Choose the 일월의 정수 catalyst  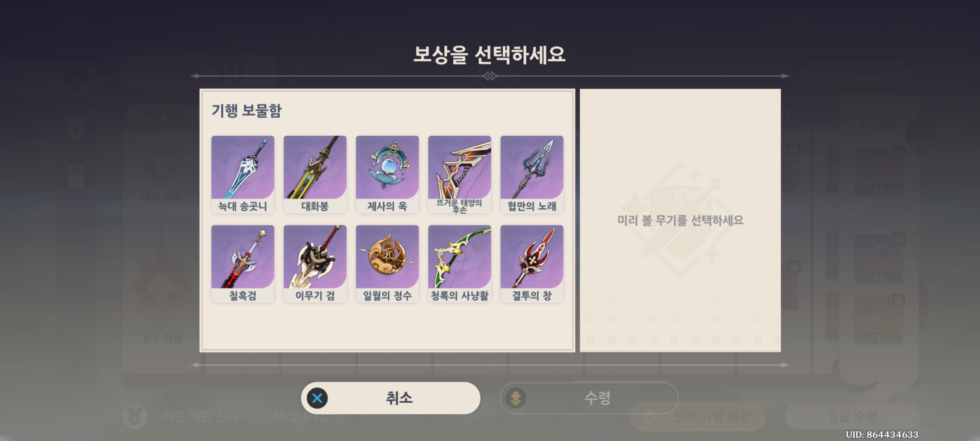click(387, 264)
